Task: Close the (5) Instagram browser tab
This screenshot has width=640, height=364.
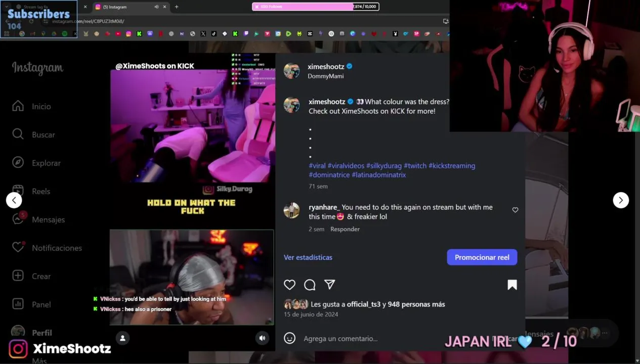Action: (x=164, y=7)
